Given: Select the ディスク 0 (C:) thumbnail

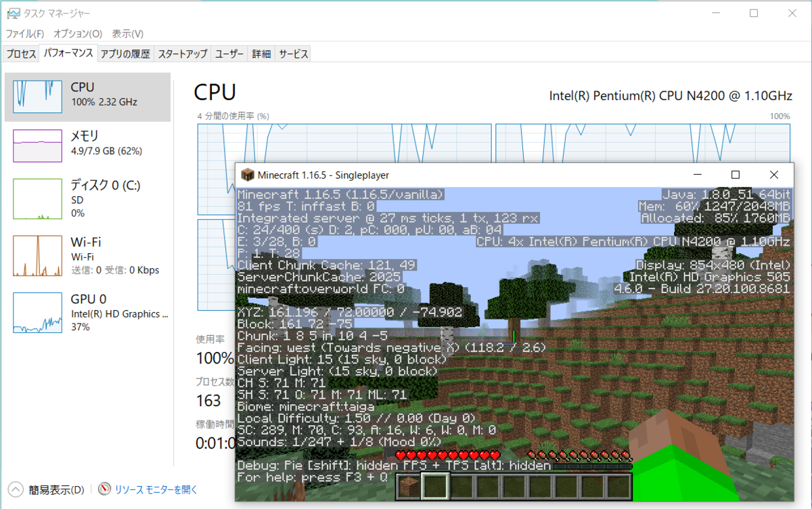Looking at the screenshot, I should tap(38, 198).
